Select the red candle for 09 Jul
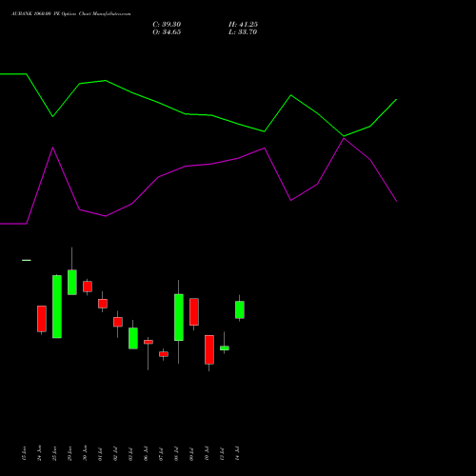This screenshot has height=476, width=476. 194,312
